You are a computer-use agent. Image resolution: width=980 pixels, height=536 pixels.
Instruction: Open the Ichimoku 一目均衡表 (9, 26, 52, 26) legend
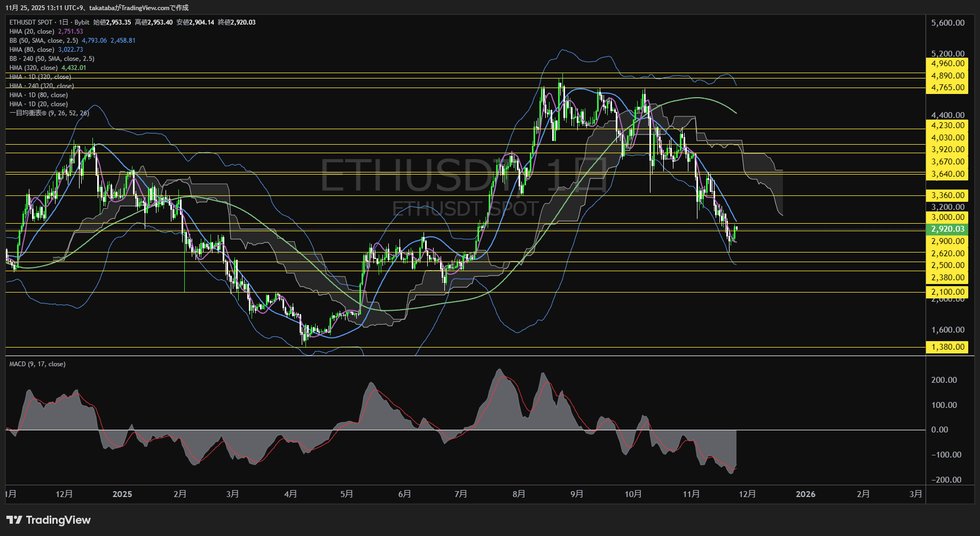pos(49,113)
